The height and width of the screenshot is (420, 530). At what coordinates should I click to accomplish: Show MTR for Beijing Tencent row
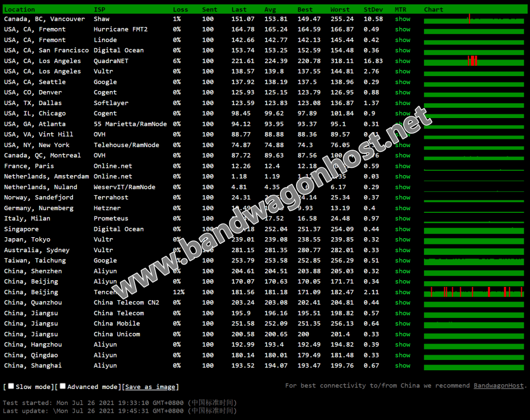click(x=403, y=292)
